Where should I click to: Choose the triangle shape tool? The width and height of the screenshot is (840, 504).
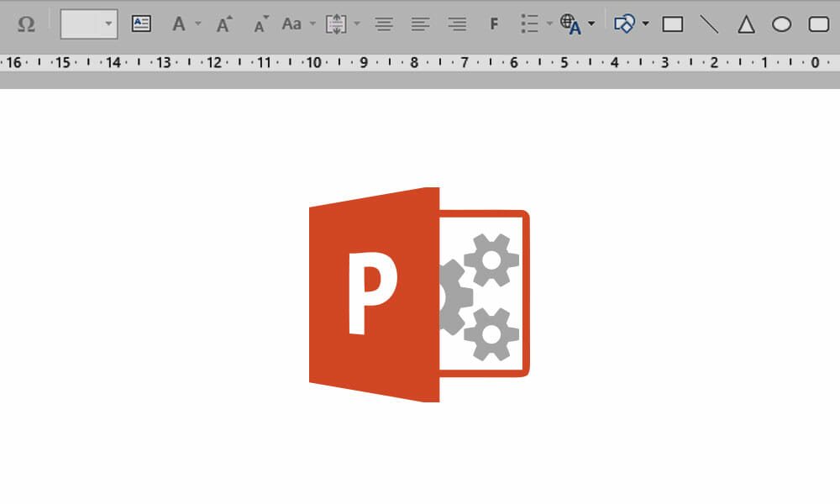[x=746, y=24]
